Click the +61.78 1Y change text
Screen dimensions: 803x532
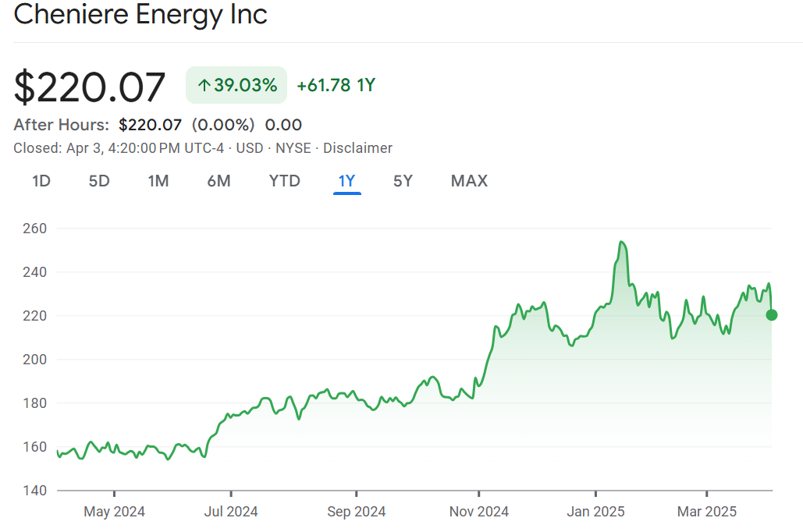pos(336,85)
